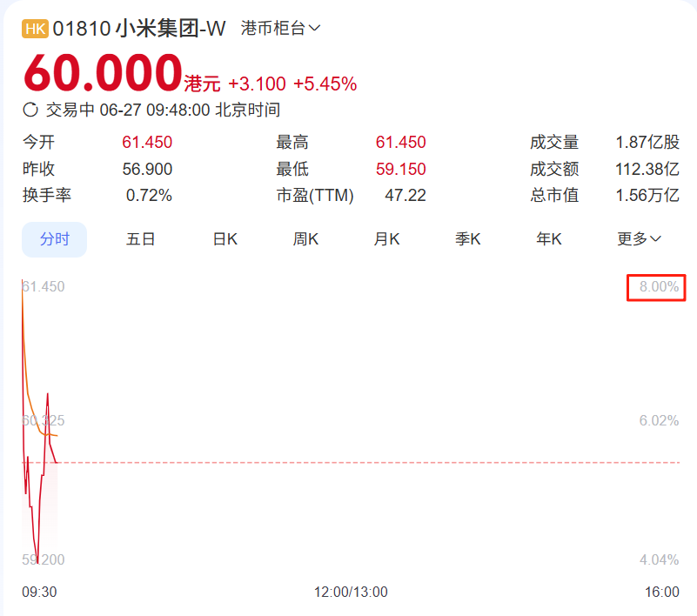This screenshot has width=697, height=616.
Task: Click the 换手率 value 0.72%
Action: 149,195
